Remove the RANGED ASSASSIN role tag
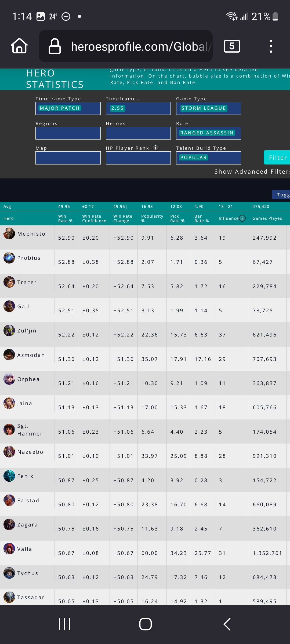The height and width of the screenshot is (644, 290). point(207,133)
